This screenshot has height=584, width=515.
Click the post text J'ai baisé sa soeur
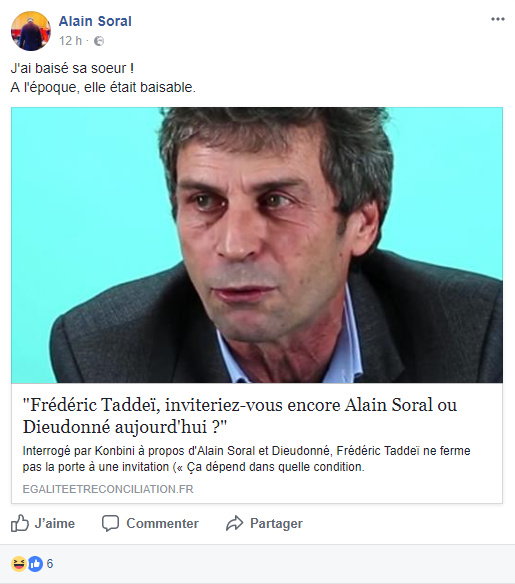(x=72, y=69)
